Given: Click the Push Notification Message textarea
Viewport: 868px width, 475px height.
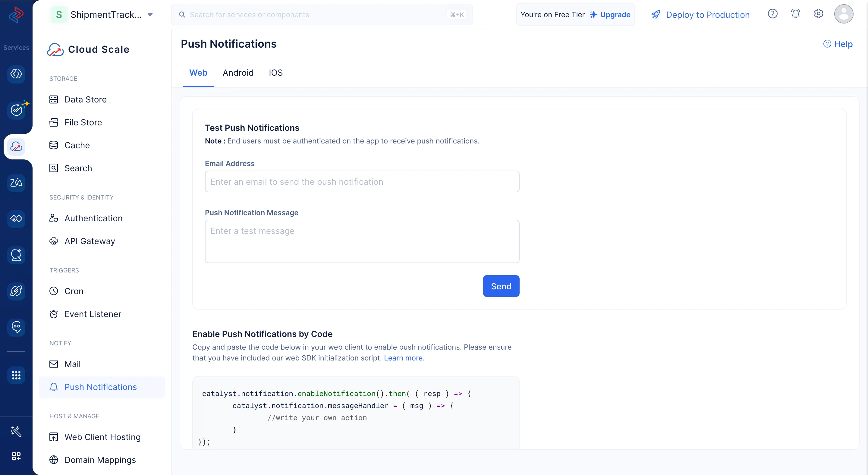Looking at the screenshot, I should (x=362, y=241).
